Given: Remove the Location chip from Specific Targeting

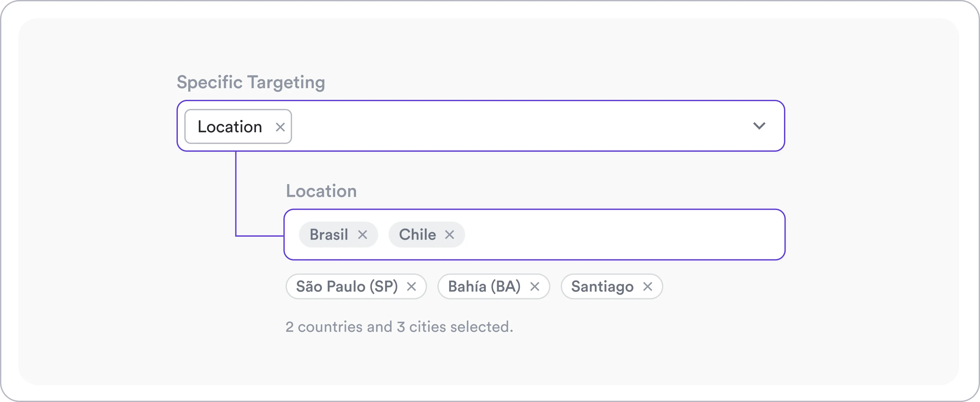Looking at the screenshot, I should pyautogui.click(x=280, y=126).
